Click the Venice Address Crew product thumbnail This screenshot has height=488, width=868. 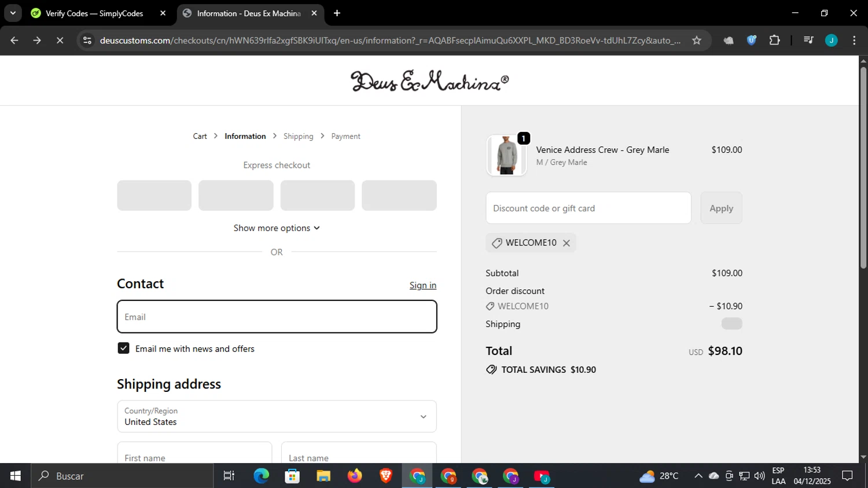[507, 155]
